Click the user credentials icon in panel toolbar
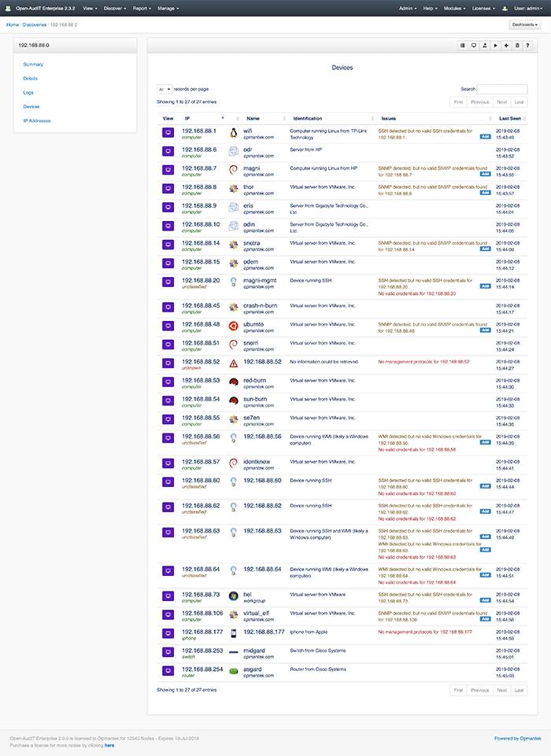The width and height of the screenshot is (551, 756). point(484,46)
